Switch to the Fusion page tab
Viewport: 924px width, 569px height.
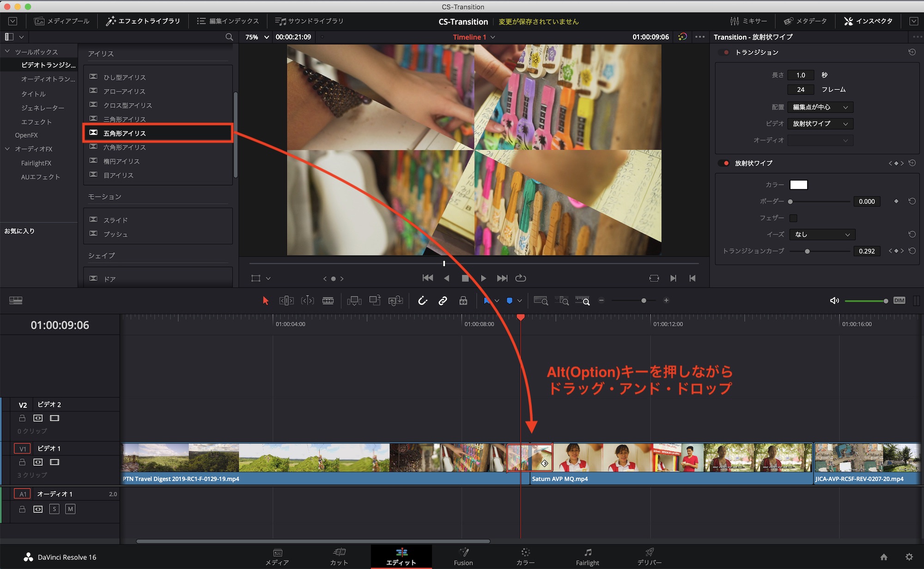click(x=463, y=557)
